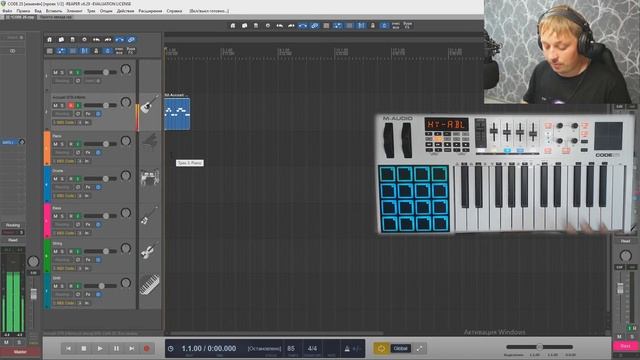Screen dimensions: 640x360
Task: Click the eye icon in left mixer panel
Action: pyautogui.click(x=13, y=51)
